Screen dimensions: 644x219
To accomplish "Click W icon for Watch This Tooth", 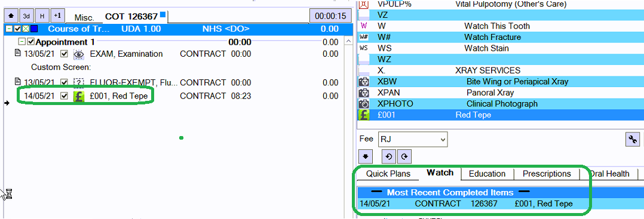I will (363, 26).
